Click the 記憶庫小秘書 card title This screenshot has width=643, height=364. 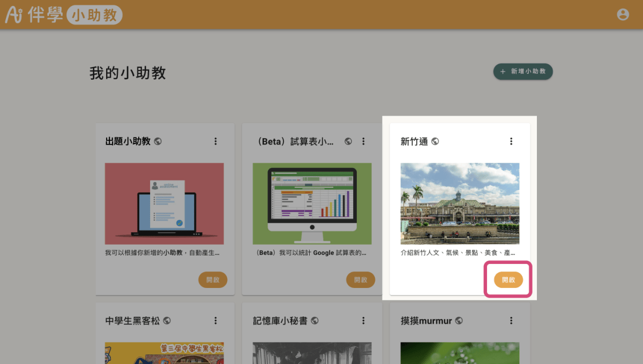click(280, 321)
